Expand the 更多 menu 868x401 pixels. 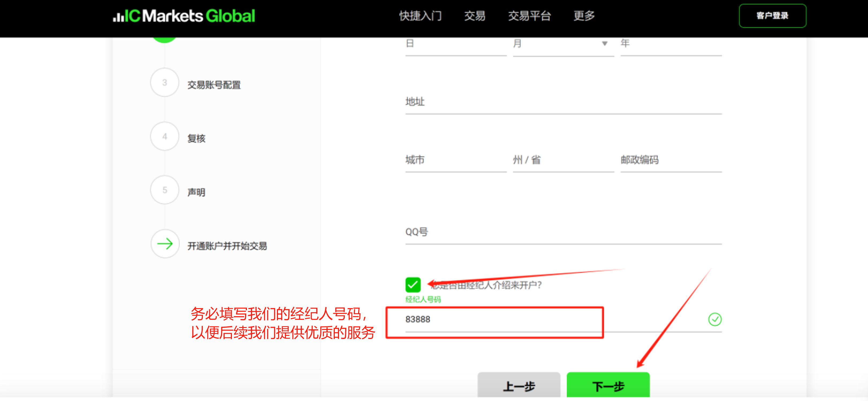[x=584, y=16]
